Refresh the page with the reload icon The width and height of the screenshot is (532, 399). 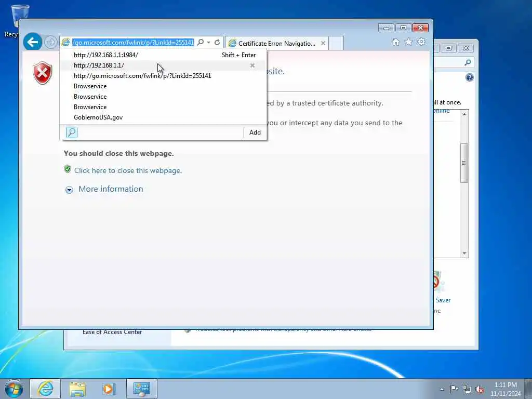coord(217,43)
